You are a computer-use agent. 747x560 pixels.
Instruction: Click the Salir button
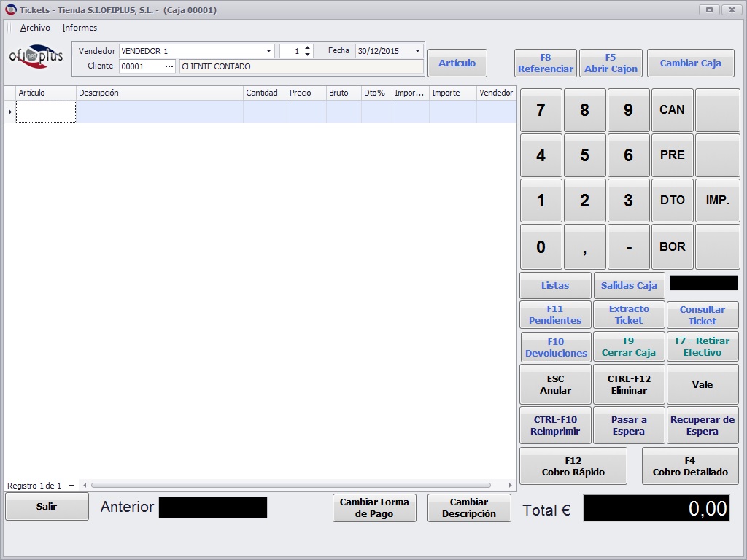47,506
